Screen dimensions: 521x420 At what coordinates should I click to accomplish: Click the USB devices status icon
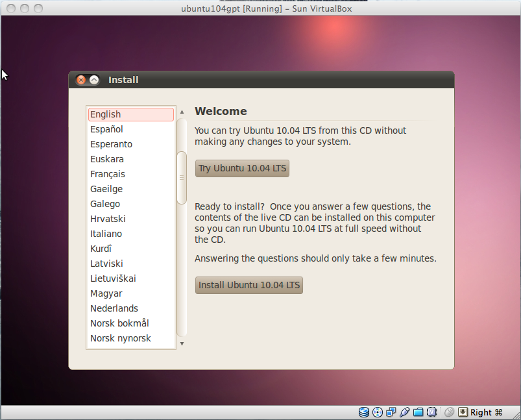pyautogui.click(x=404, y=412)
